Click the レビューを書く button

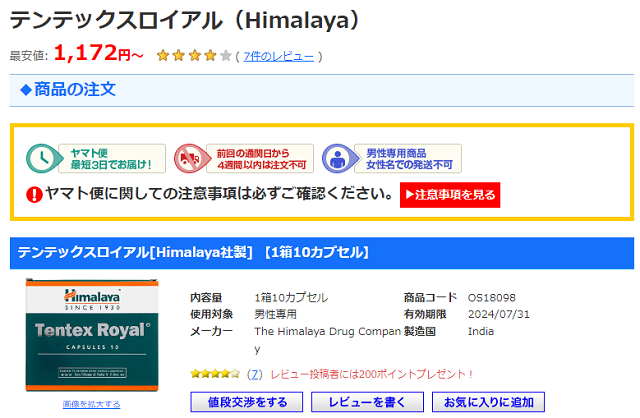tap(367, 402)
